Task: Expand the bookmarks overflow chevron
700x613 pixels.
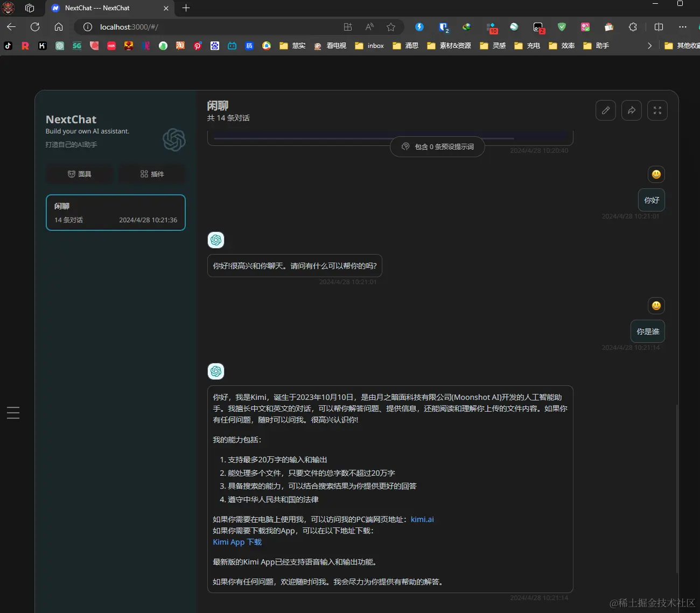Action: [649, 46]
